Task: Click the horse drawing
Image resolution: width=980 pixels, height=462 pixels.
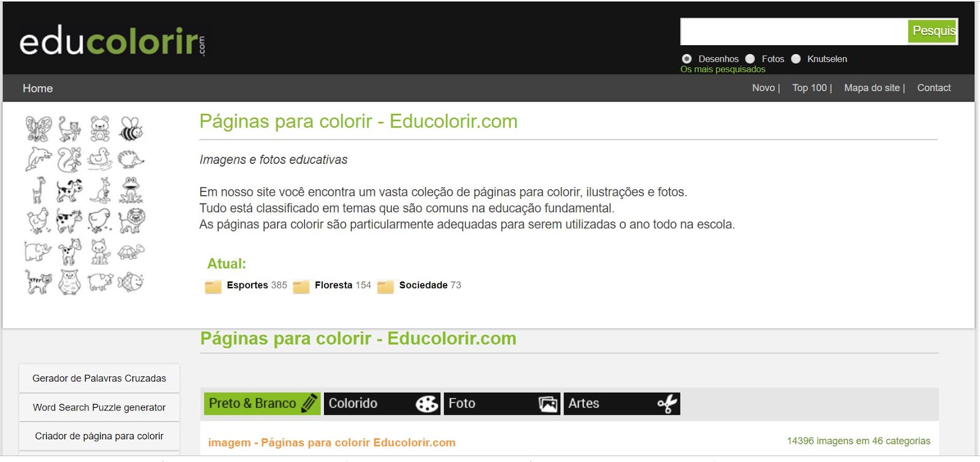Action: [x=69, y=251]
